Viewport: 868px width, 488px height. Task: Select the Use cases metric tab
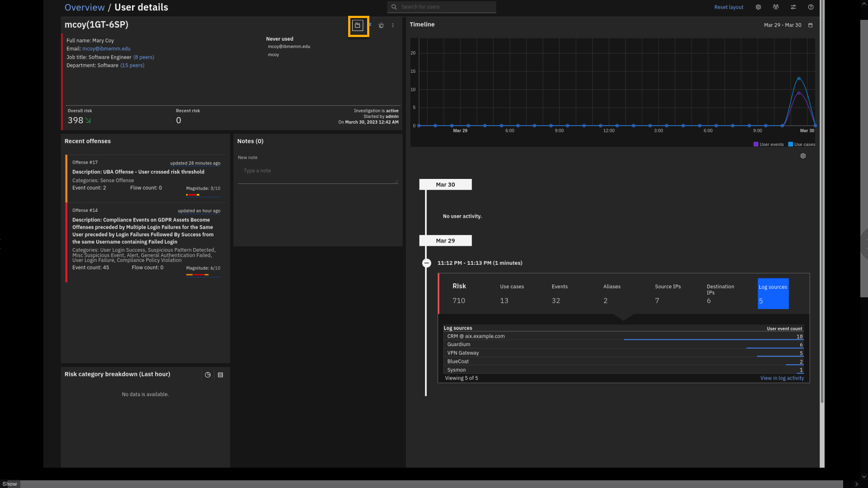pos(512,293)
